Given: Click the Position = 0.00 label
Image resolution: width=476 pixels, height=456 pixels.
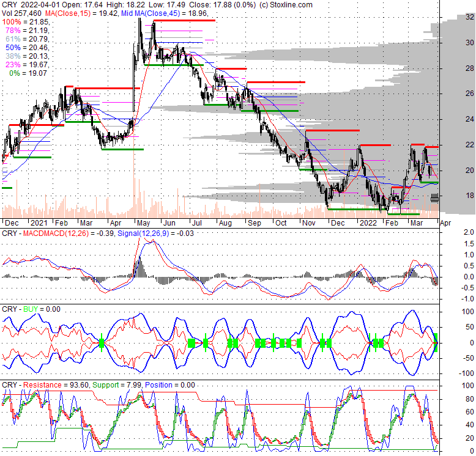Looking at the screenshot, I should (x=169, y=384).
